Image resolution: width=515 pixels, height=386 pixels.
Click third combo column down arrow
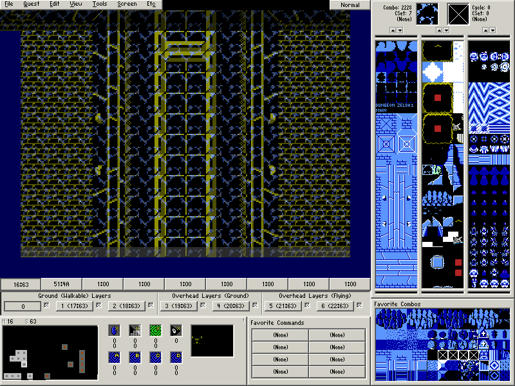[x=492, y=30]
